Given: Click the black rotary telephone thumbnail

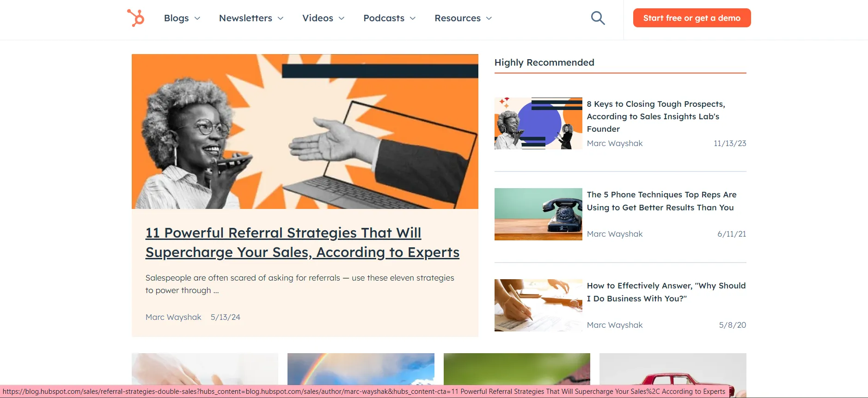Looking at the screenshot, I should tap(538, 214).
